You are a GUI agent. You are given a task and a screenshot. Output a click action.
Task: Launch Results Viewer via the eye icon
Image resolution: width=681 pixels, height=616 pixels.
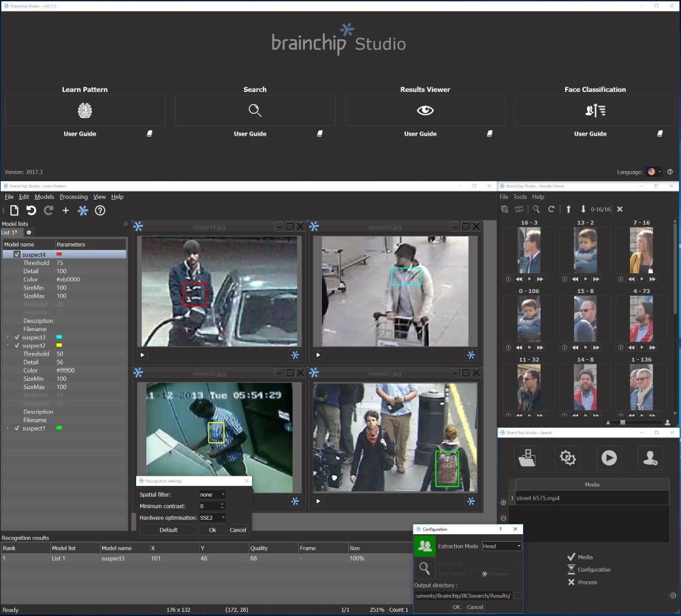click(425, 110)
